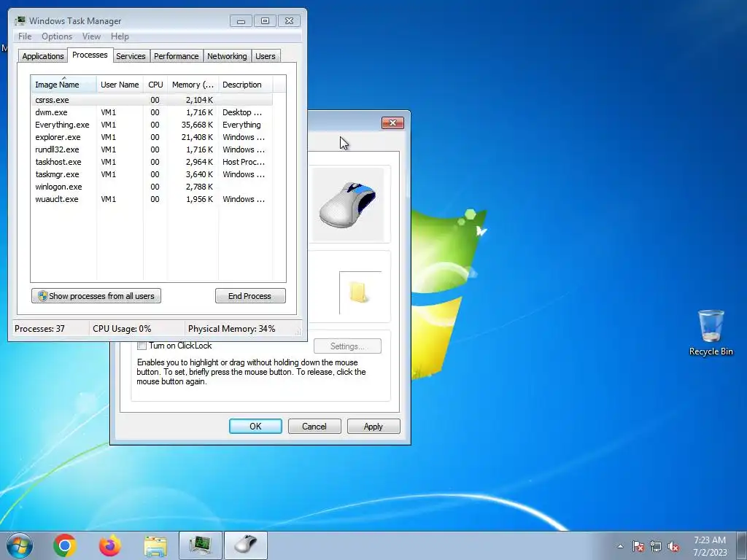This screenshot has height=560, width=747.
Task: Click the taskbar clock showing 7:23 AM
Action: (710, 546)
